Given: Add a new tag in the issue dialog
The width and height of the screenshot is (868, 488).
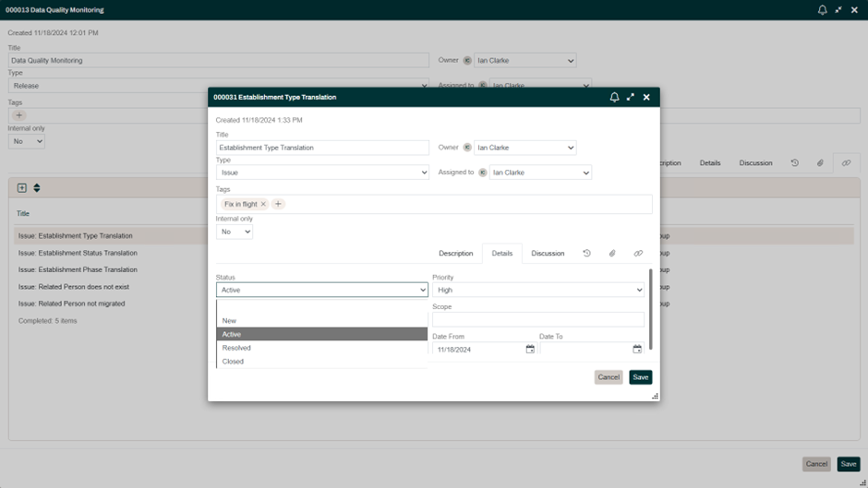Looking at the screenshot, I should click(278, 204).
